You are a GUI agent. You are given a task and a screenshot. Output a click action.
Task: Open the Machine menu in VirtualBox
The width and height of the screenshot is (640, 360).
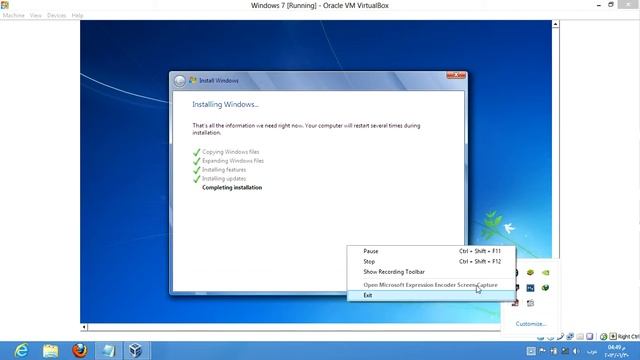tap(13, 16)
